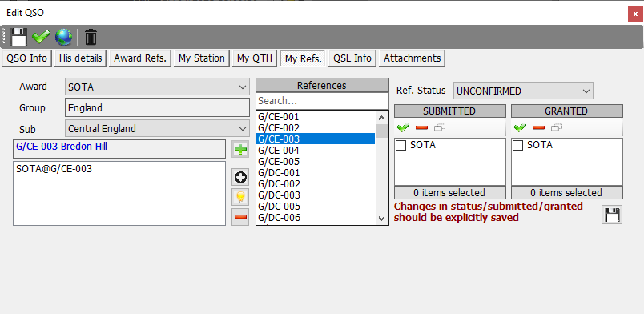The image size is (644, 314).
Task: Click green check icon under SUBMITTED
Action: (x=404, y=128)
